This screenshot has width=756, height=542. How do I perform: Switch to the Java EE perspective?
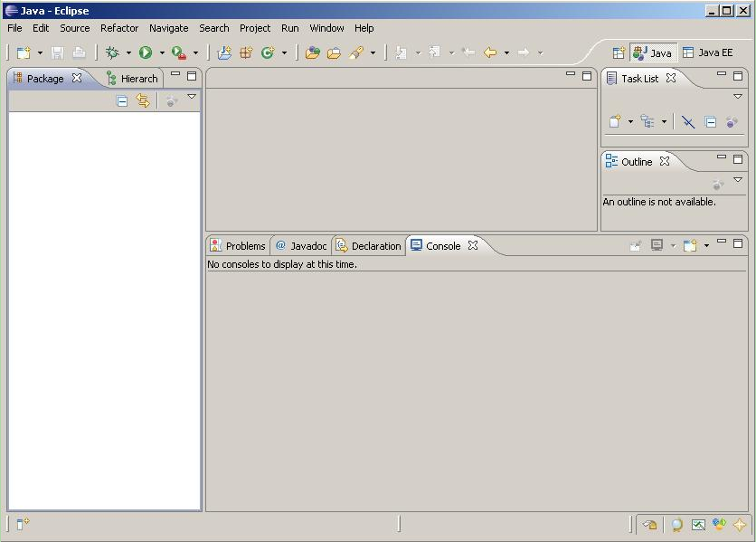click(708, 52)
